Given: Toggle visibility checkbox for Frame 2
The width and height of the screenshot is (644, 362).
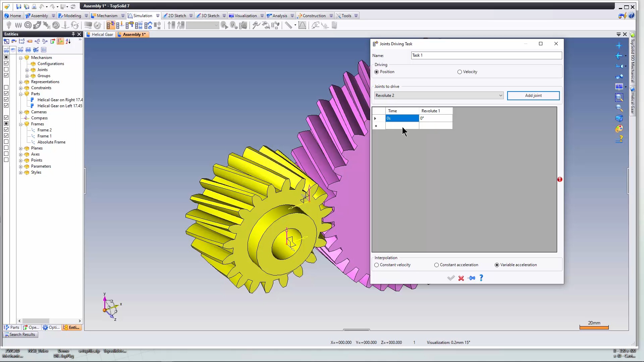Looking at the screenshot, I should [6, 130].
